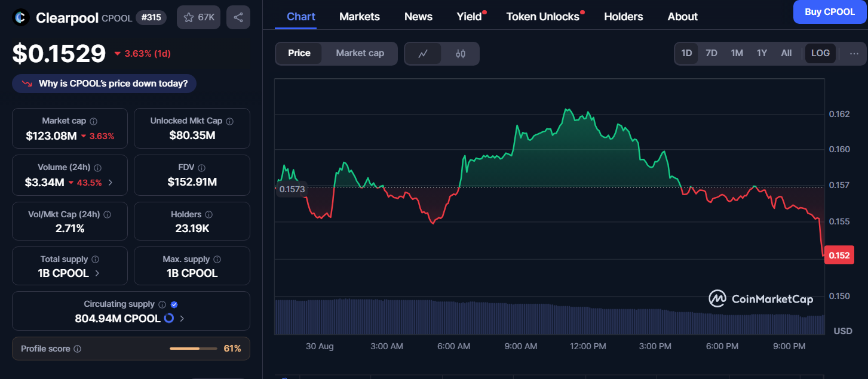Open the Yield tab

click(469, 17)
